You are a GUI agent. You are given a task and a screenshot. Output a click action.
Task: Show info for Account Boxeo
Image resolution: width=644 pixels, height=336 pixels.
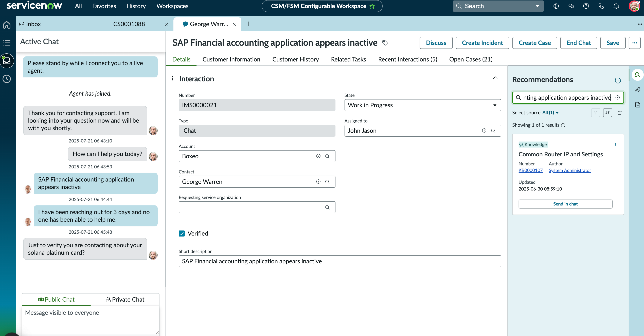pos(318,156)
